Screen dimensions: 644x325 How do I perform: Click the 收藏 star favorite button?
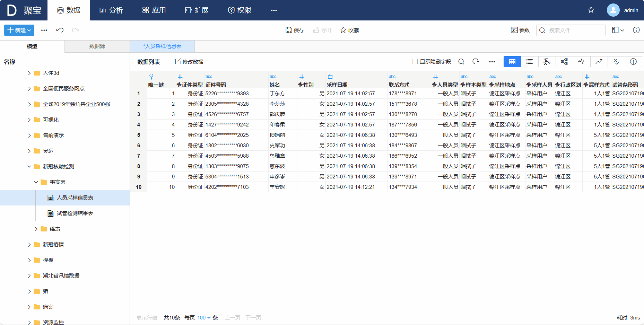pyautogui.click(x=349, y=30)
